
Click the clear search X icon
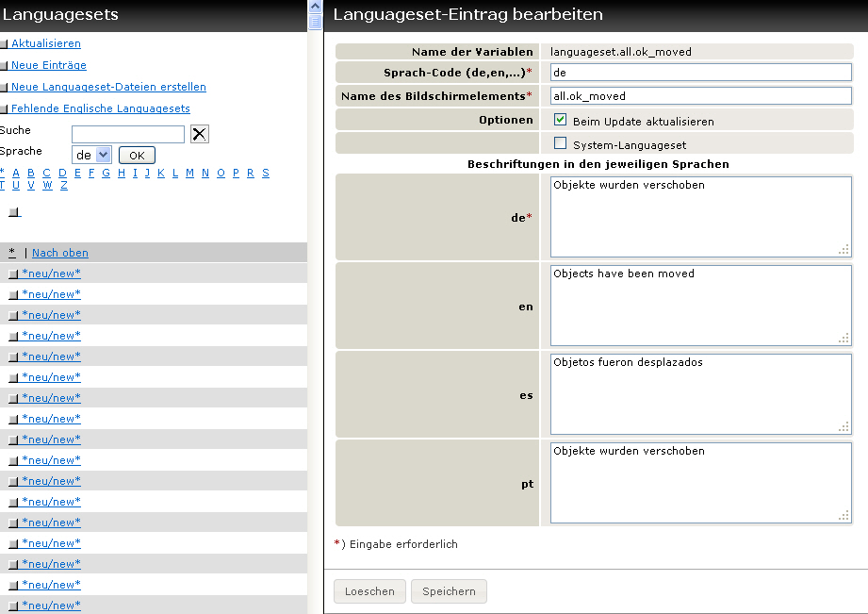[200, 134]
